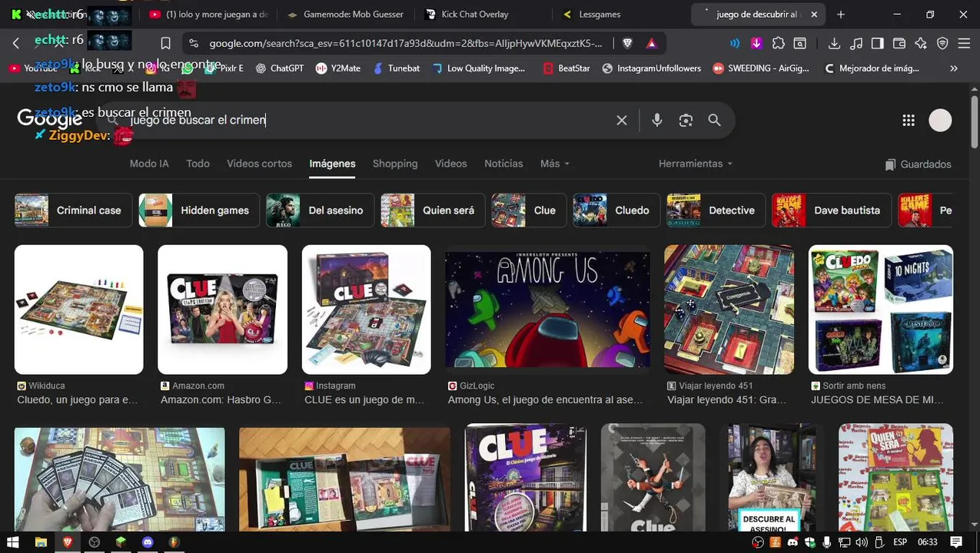Open the 'Noticias' results tab

coord(503,164)
